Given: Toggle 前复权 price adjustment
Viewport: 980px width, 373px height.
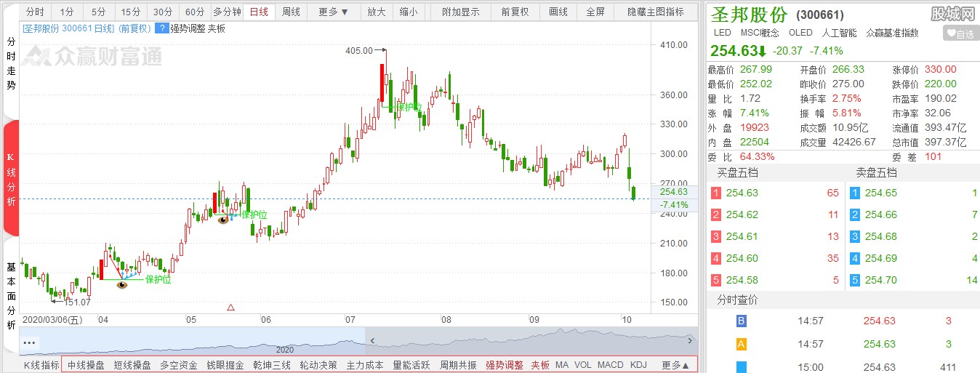Looking at the screenshot, I should pos(515,12).
